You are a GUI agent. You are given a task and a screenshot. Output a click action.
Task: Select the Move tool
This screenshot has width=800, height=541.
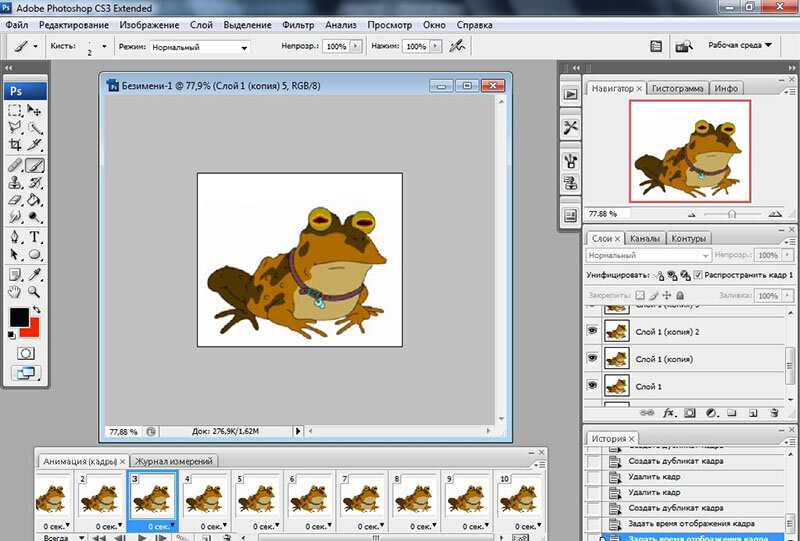point(34,111)
